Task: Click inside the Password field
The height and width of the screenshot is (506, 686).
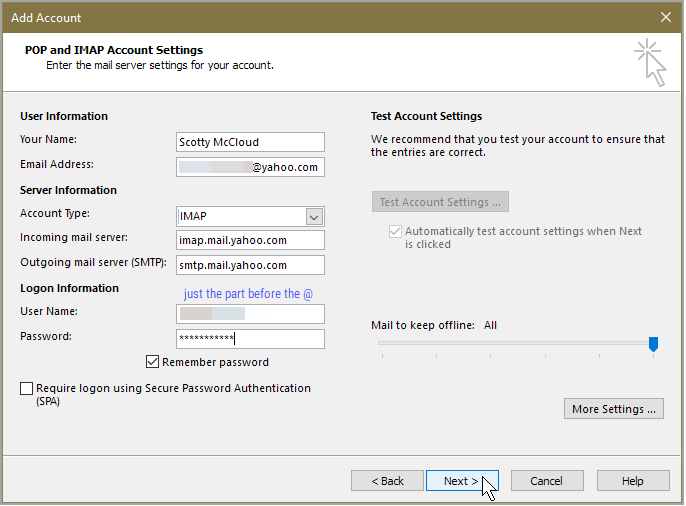Action: click(x=250, y=339)
